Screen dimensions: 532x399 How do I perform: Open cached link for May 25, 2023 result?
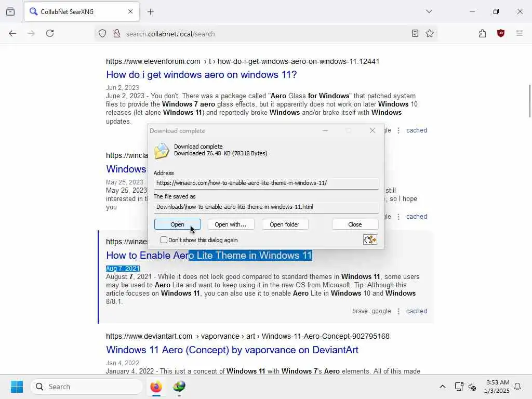click(x=417, y=217)
